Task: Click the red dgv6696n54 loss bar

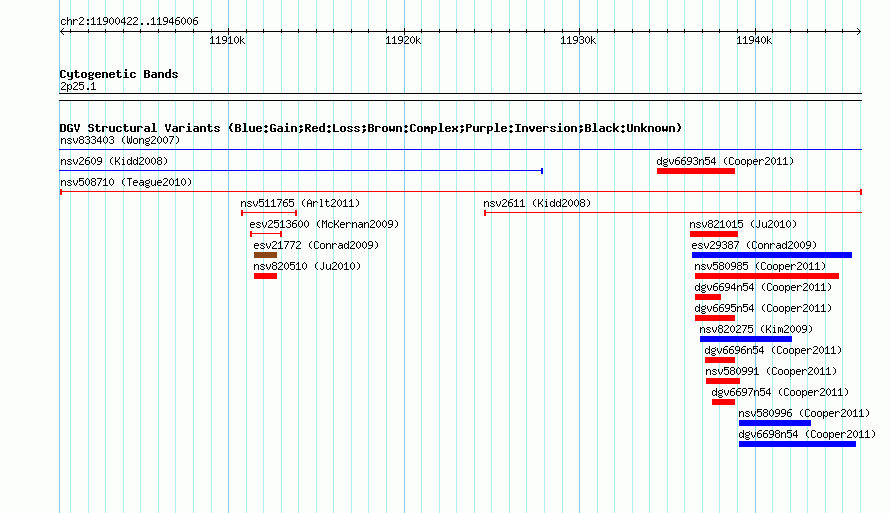Action: [720, 360]
